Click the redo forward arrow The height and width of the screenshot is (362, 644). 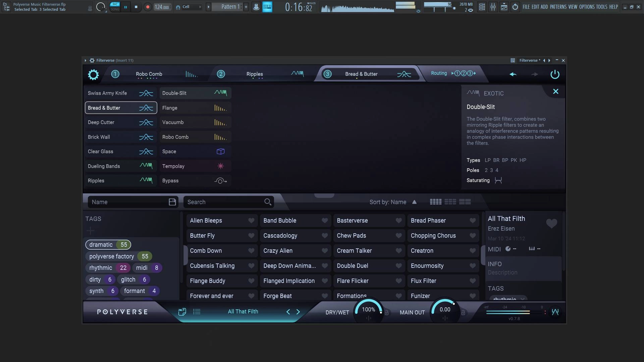coord(535,74)
